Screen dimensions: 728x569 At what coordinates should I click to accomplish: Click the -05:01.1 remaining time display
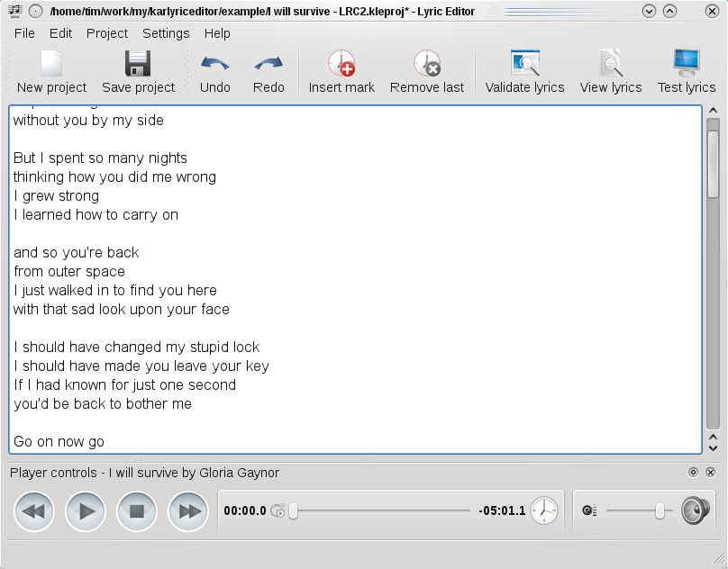pyautogui.click(x=502, y=510)
